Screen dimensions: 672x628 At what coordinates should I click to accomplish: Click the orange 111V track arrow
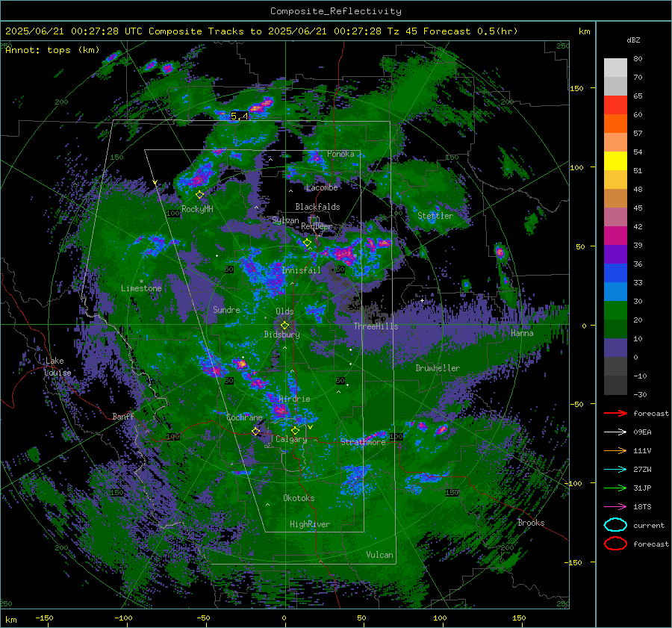point(615,450)
